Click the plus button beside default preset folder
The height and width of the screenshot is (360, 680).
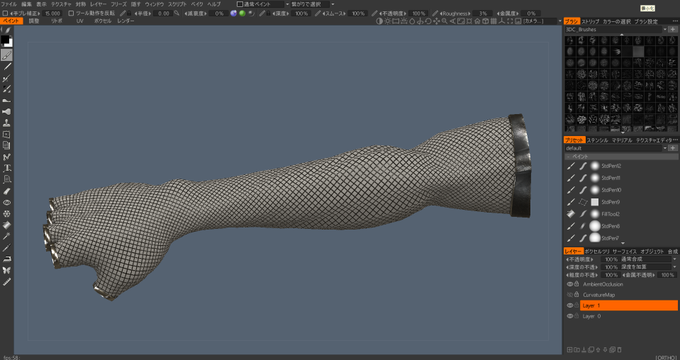(x=673, y=148)
